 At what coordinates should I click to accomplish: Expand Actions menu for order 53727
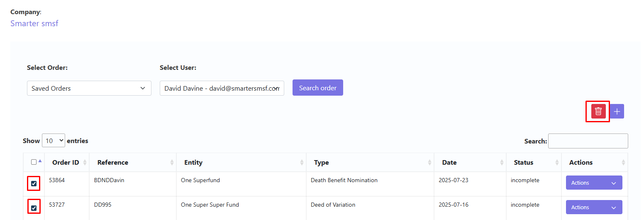pos(594,207)
